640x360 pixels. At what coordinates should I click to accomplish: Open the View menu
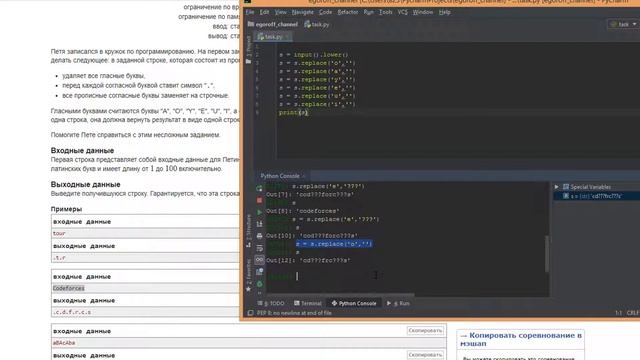280,12
